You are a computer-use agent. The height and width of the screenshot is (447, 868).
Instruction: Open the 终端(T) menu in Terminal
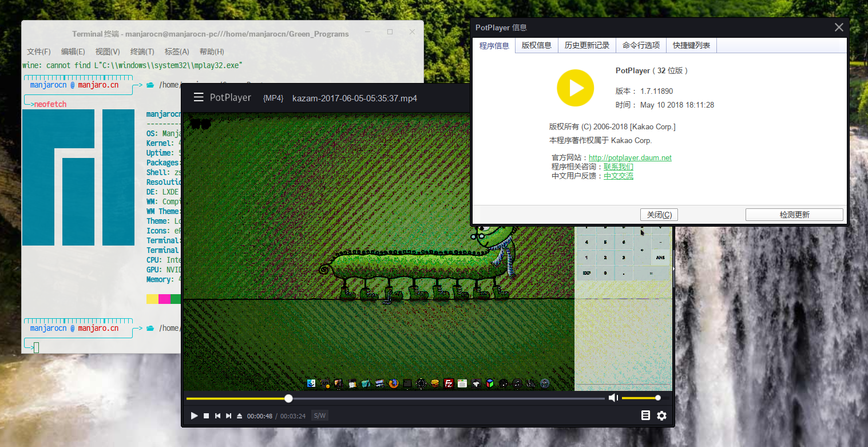click(x=142, y=52)
